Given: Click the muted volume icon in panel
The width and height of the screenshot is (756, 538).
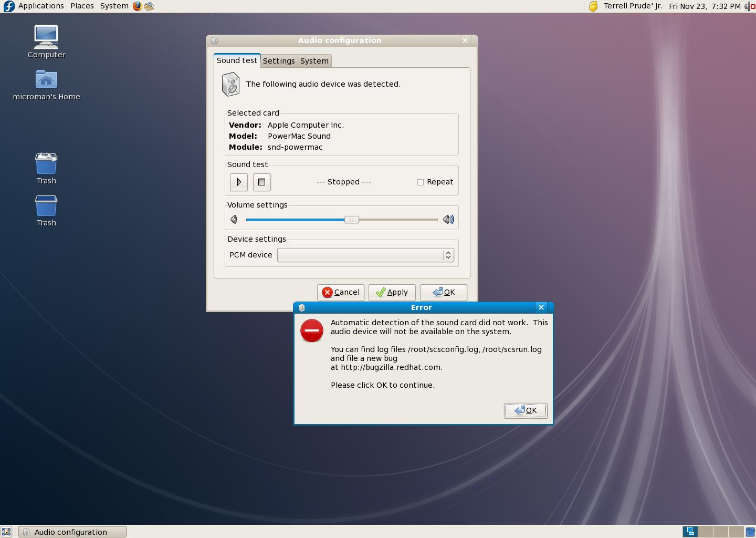Looking at the screenshot, I should pos(749,6).
